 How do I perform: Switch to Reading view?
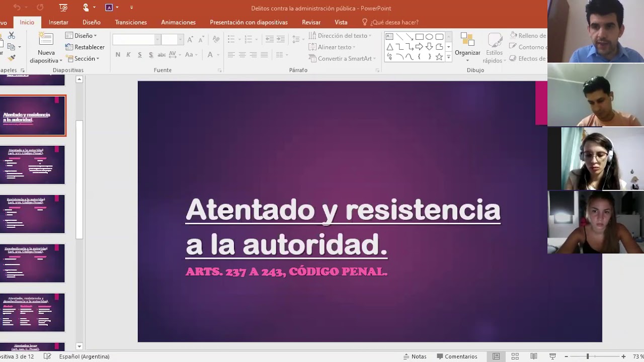(534, 356)
